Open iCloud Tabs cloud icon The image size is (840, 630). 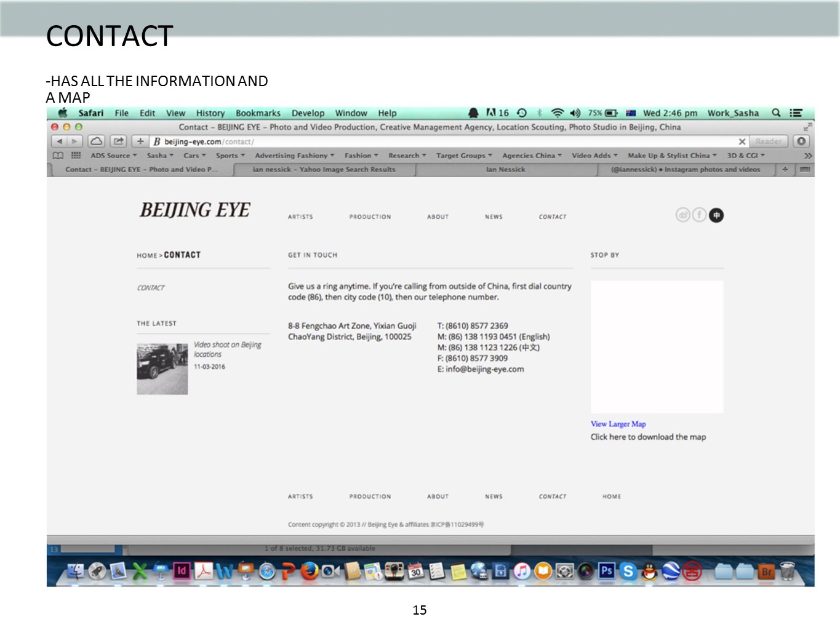pyautogui.click(x=97, y=142)
